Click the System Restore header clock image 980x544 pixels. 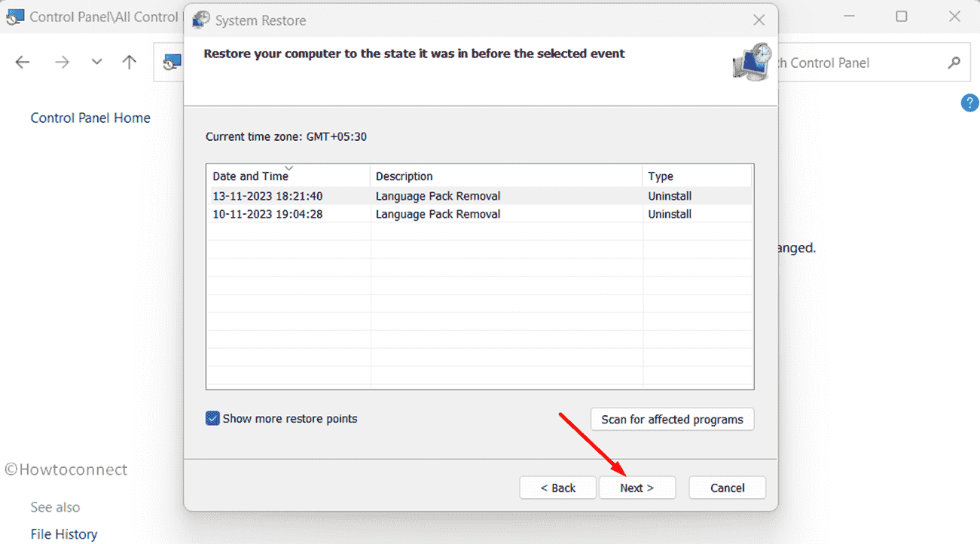pyautogui.click(x=751, y=62)
